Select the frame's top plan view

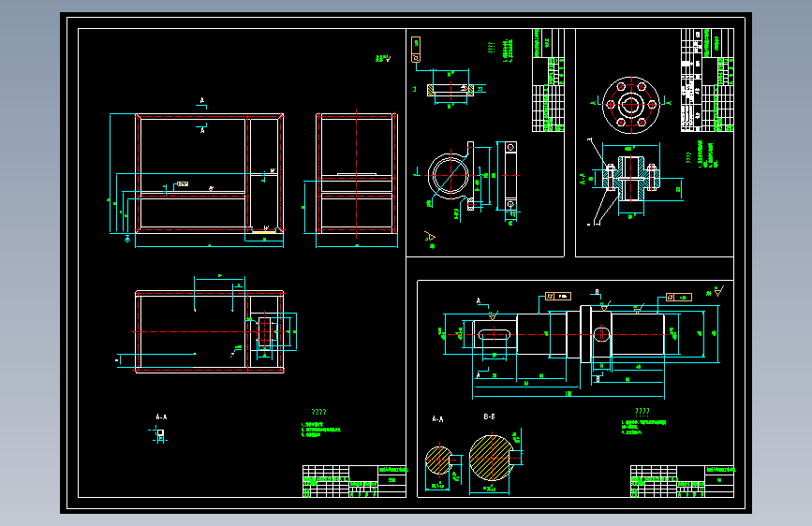tap(210, 331)
